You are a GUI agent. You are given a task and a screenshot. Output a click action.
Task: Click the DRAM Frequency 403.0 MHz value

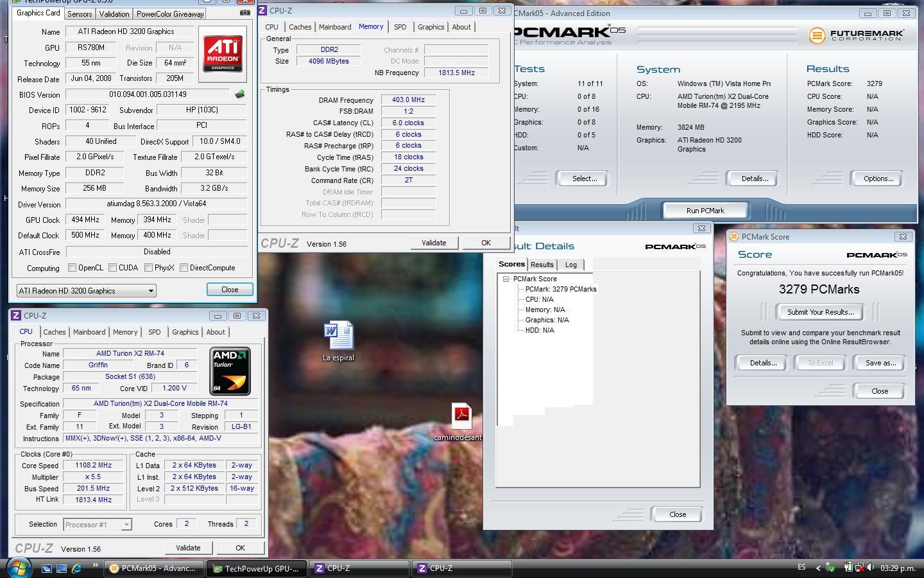point(408,100)
